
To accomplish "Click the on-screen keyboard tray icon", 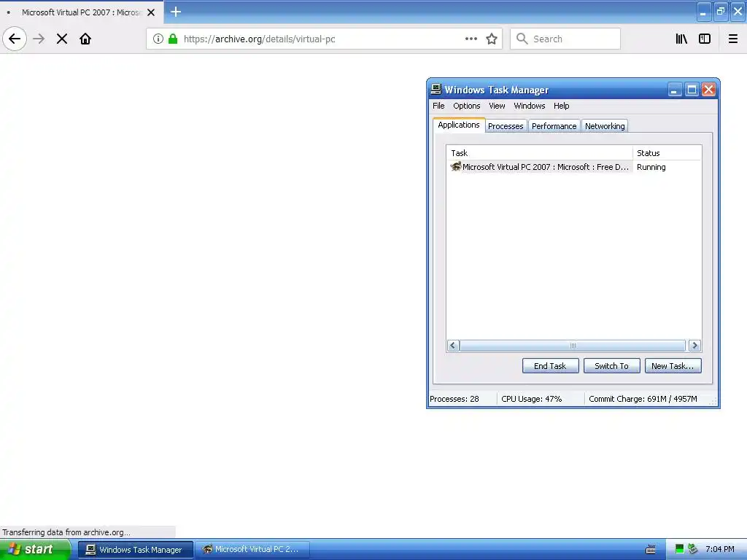I will [x=650, y=550].
